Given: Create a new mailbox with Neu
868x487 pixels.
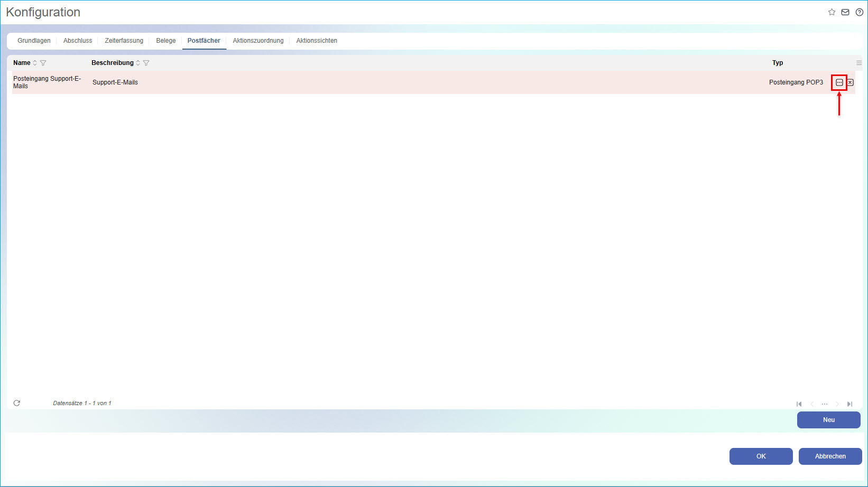Looking at the screenshot, I should click(829, 420).
